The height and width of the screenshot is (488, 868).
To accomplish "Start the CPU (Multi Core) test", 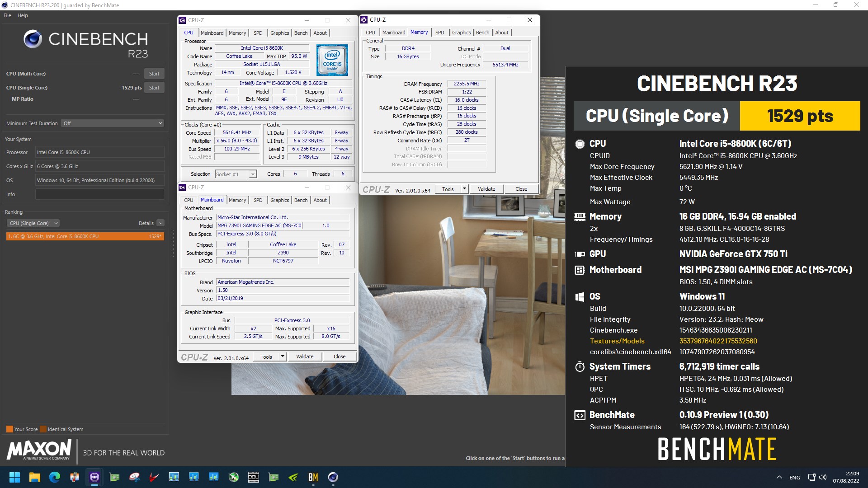I will [154, 74].
